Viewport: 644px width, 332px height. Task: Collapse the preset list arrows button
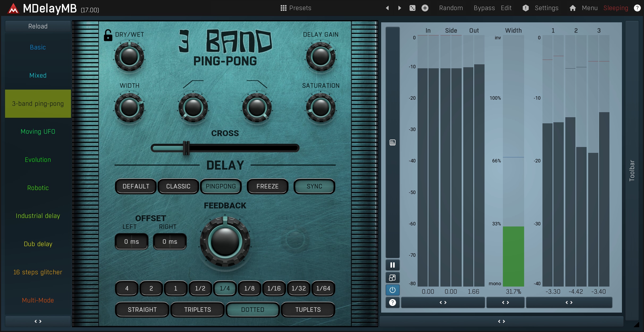(38, 321)
